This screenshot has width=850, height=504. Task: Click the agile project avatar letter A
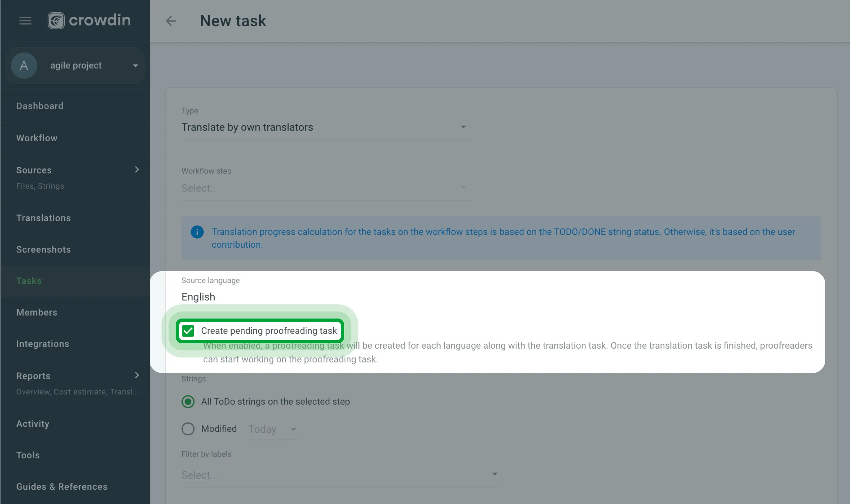coord(24,65)
